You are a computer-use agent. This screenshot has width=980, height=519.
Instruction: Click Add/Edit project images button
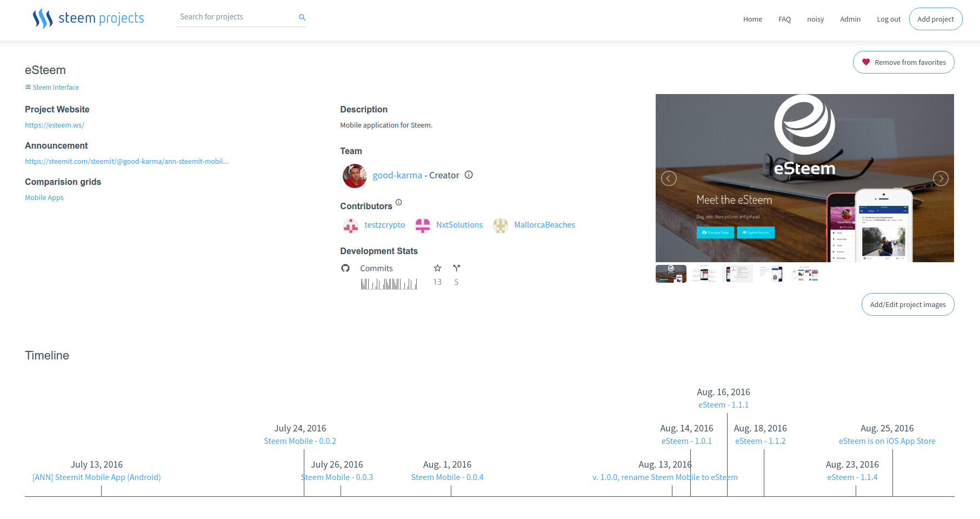908,304
